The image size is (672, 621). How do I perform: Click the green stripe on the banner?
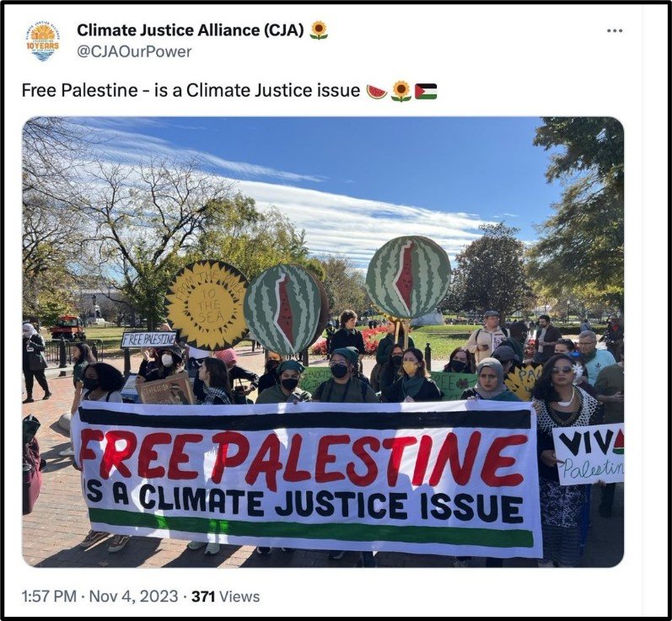pyautogui.click(x=311, y=528)
